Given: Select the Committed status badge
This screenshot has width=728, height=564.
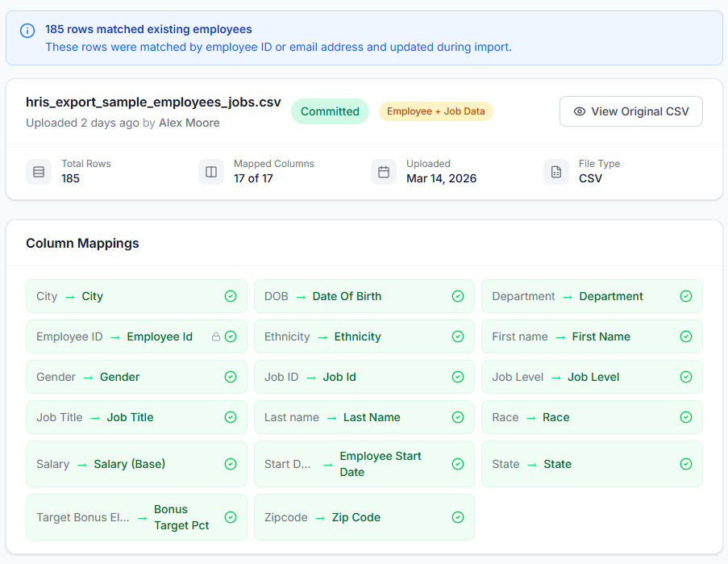Looking at the screenshot, I should pos(330,111).
